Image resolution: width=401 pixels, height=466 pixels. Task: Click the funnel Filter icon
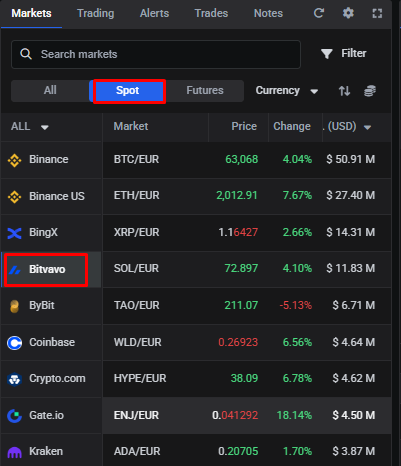tap(327, 54)
